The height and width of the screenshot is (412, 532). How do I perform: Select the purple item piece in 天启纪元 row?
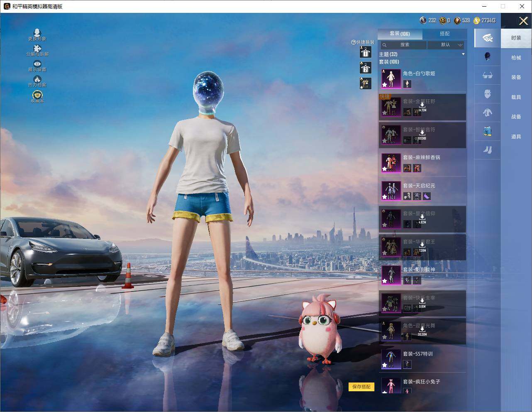click(427, 196)
